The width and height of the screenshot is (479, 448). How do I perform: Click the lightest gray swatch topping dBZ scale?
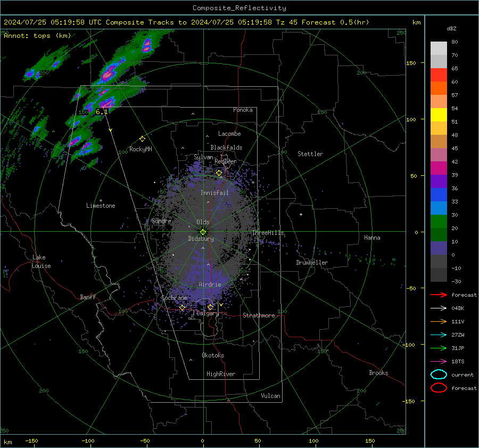click(x=439, y=48)
